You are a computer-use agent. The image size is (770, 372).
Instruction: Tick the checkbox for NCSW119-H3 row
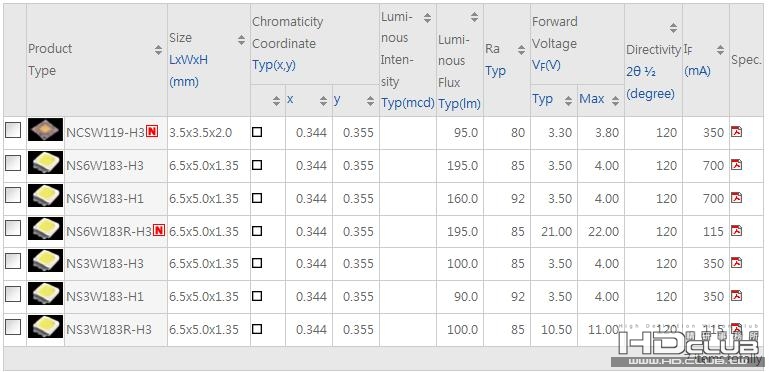13,130
